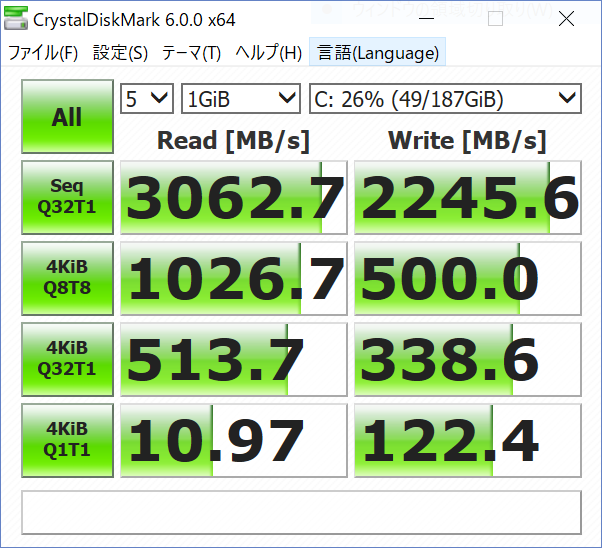Open the test count dropdown showing 5

coord(147,98)
